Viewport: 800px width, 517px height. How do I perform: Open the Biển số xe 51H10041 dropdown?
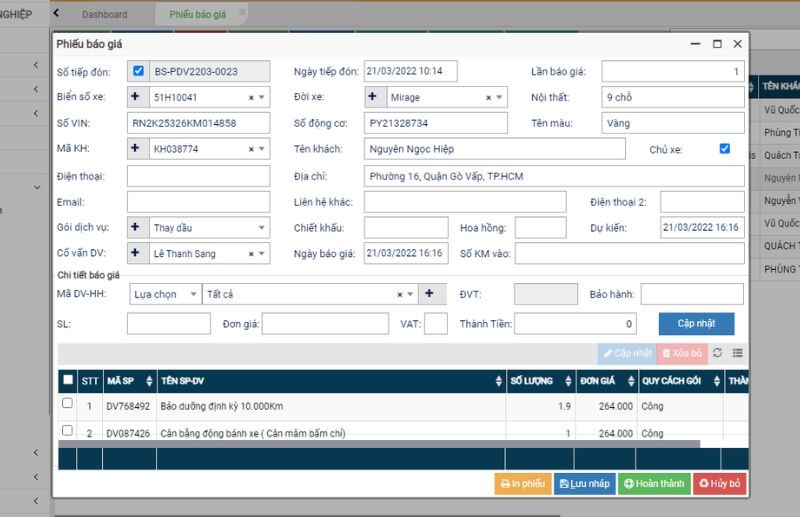(x=262, y=98)
